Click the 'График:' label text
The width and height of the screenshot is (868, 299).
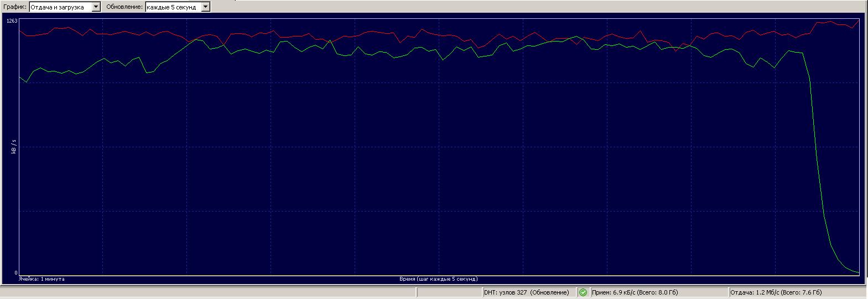click(x=14, y=7)
